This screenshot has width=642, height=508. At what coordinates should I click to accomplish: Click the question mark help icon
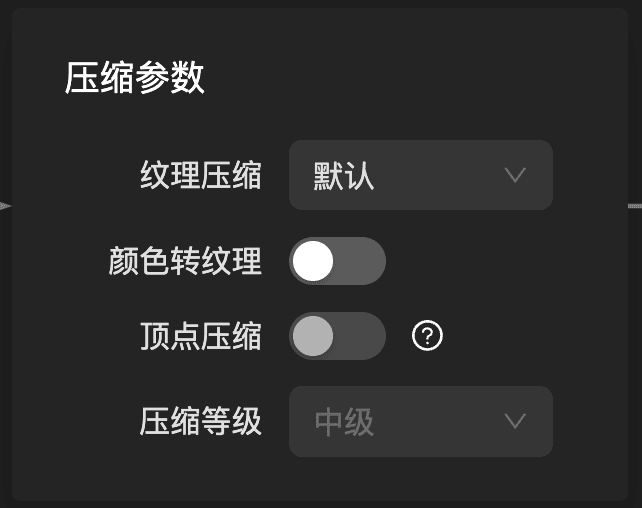coord(427,337)
